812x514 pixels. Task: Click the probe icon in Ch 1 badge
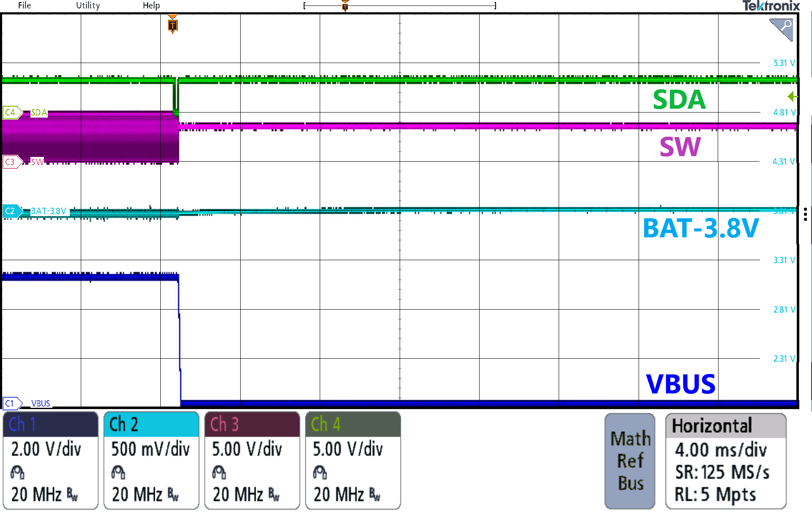coord(18,472)
